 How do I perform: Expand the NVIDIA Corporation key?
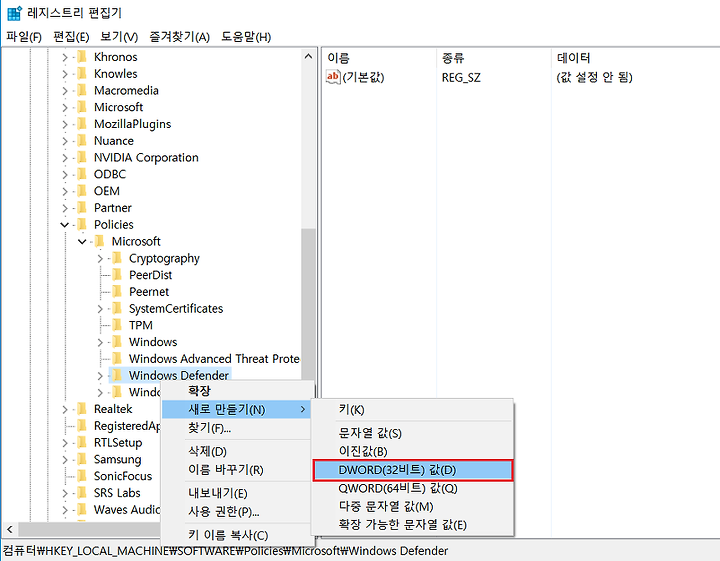point(65,157)
